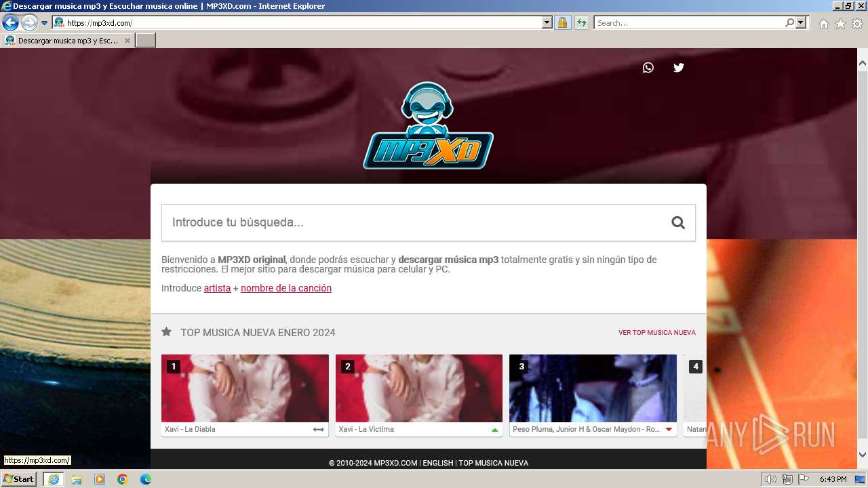Click the page scrollbar up arrow
Screen dimensions: 868x488
[x=863, y=63]
